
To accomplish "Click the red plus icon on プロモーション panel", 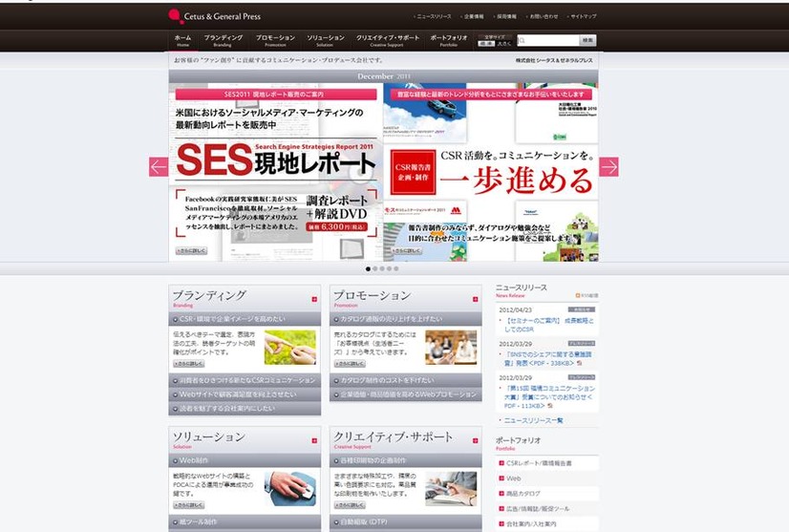I will [x=475, y=300].
